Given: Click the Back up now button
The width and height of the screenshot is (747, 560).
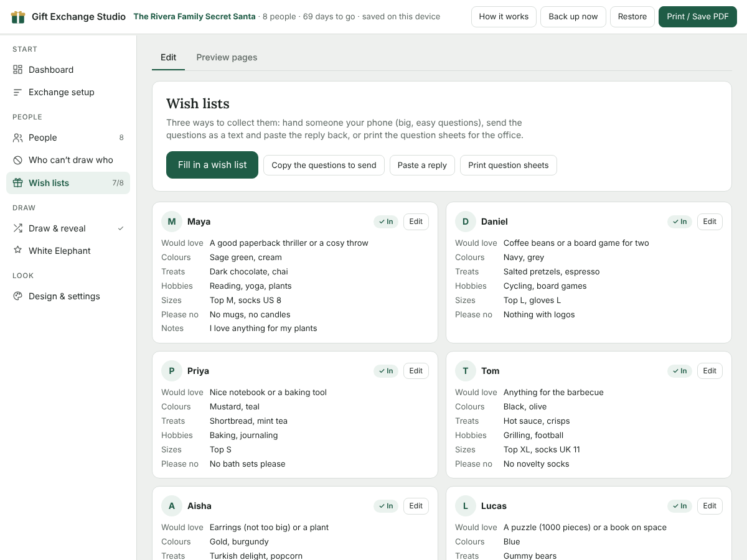Looking at the screenshot, I should point(573,17).
